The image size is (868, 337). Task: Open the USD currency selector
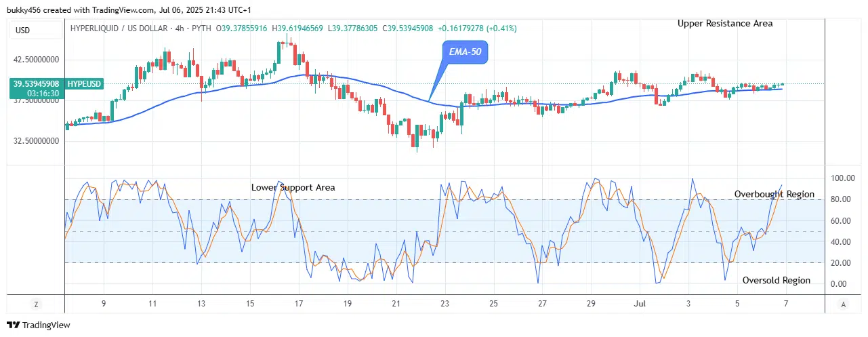tap(22, 30)
